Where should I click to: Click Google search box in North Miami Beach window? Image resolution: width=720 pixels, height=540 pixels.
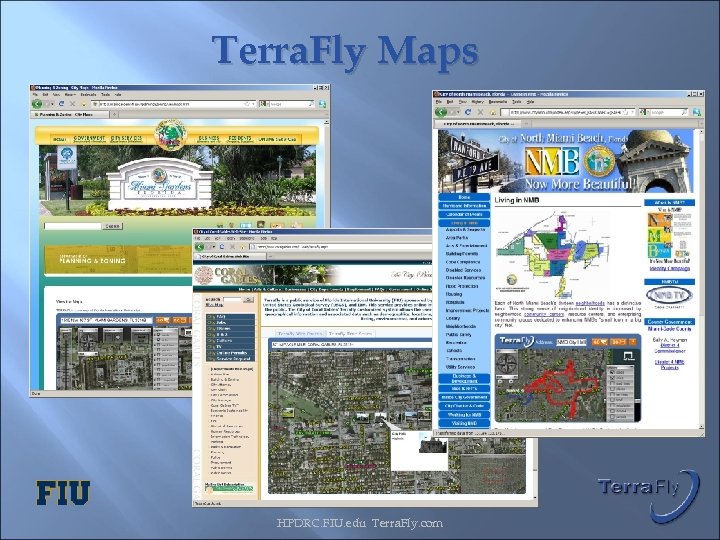[666, 112]
